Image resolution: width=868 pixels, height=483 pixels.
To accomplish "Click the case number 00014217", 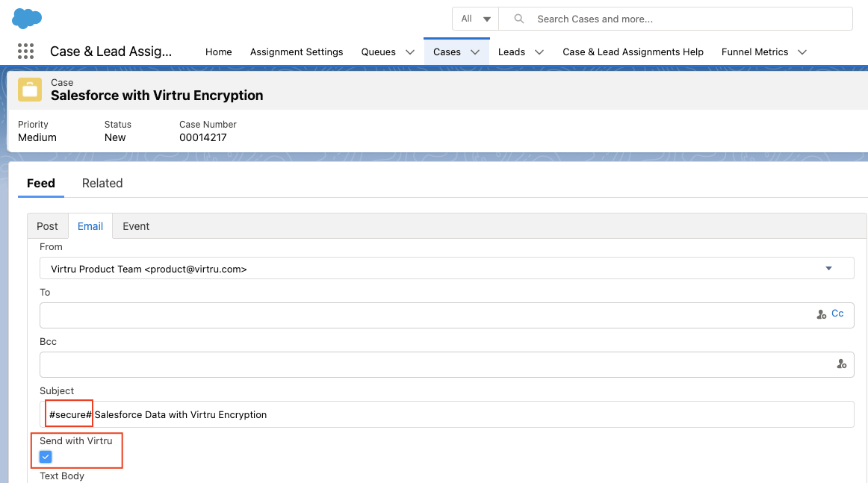I will click(203, 138).
